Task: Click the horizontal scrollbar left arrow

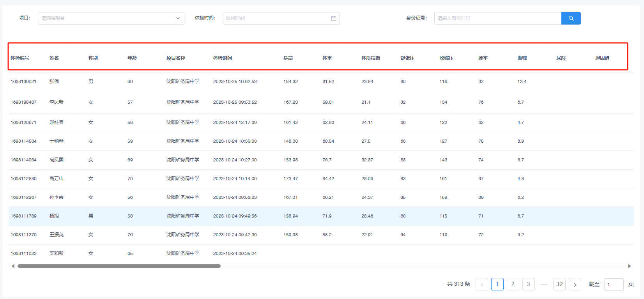Action: click(13, 266)
